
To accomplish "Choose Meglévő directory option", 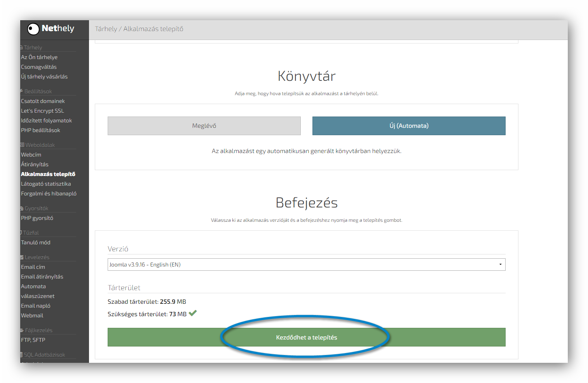I will [204, 126].
